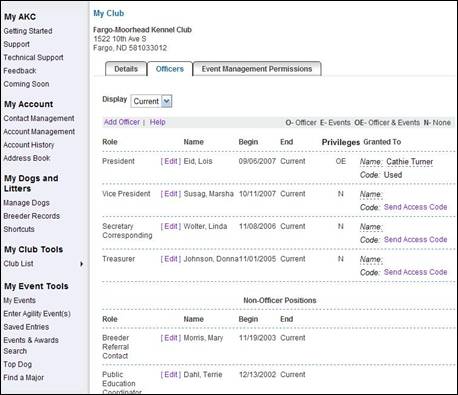Open the Help link
Image resolution: width=458 pixels, height=395 pixels.
[157, 122]
